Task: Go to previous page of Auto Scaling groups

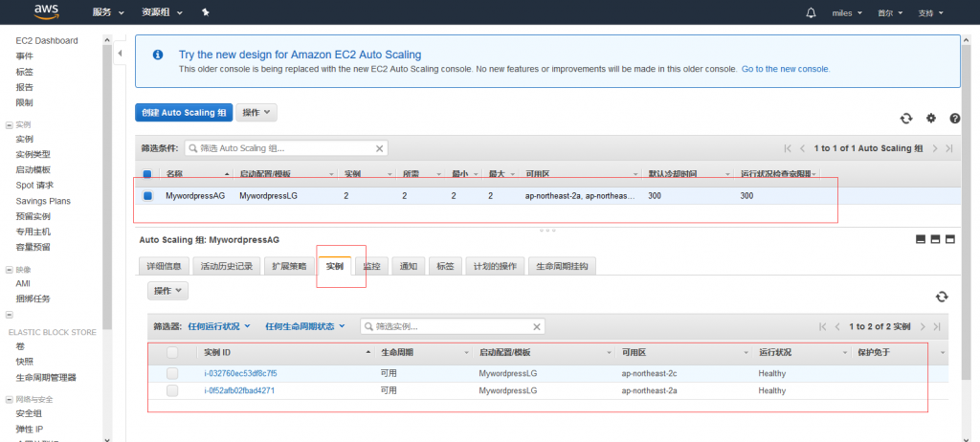Action: pos(803,148)
